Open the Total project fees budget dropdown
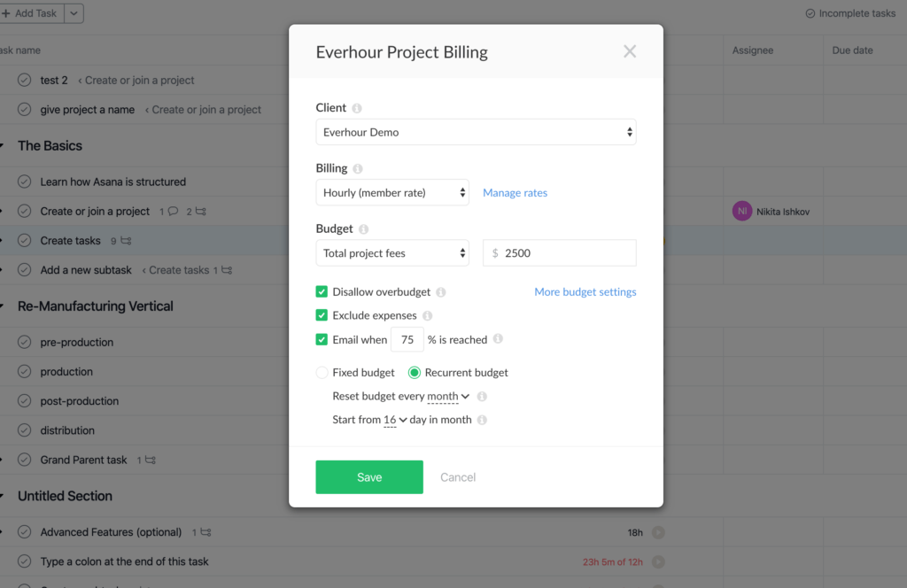 pyautogui.click(x=391, y=252)
